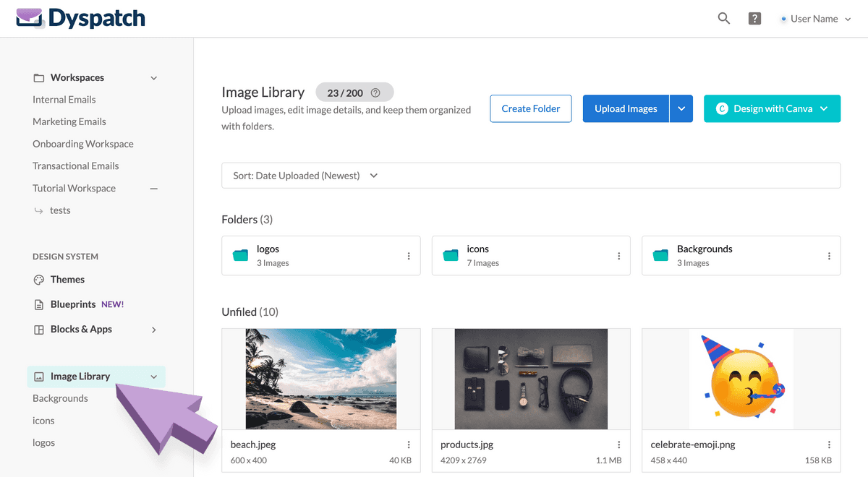This screenshot has height=477, width=868.
Task: Open the beach.jpeg thumbnail
Action: coord(320,379)
